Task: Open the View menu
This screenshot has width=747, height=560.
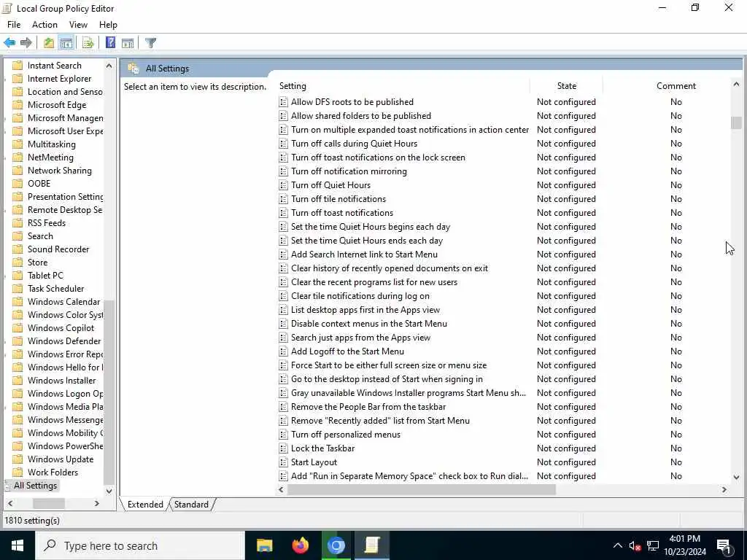Action: coord(78,25)
